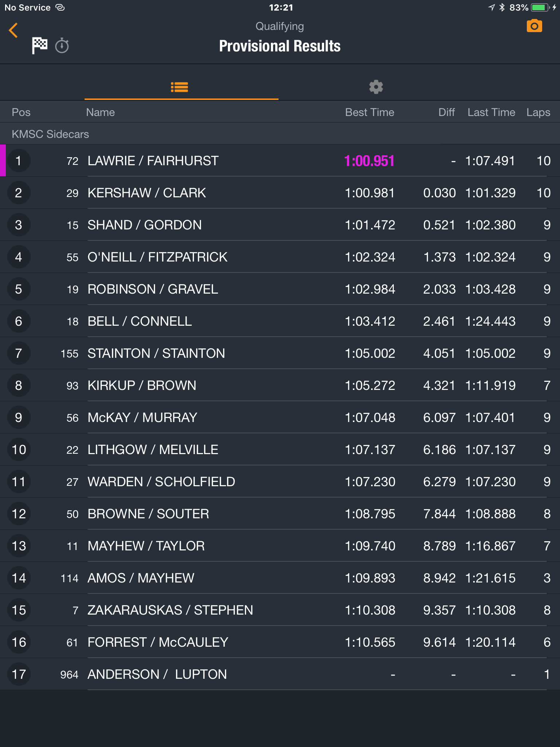Viewport: 560px width, 747px height.
Task: Select the KERSHAW / CLARK entry
Action: pyautogui.click(x=280, y=193)
